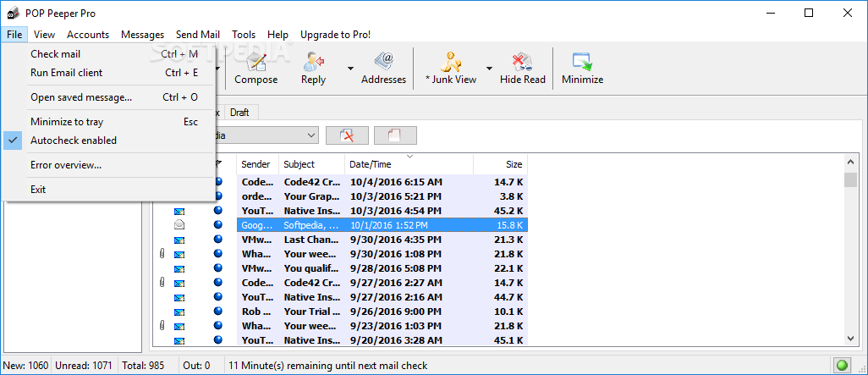The width and height of the screenshot is (868, 375).
Task: Select Minimize to tray menu entry
Action: tap(108, 122)
